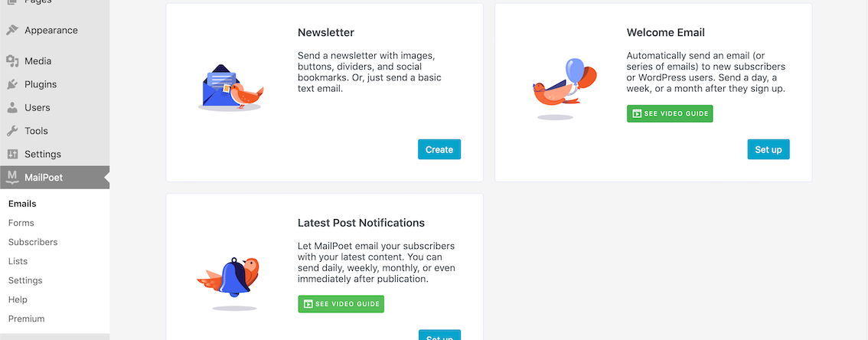
Task: Click the Settings sliders icon
Action: (12, 154)
